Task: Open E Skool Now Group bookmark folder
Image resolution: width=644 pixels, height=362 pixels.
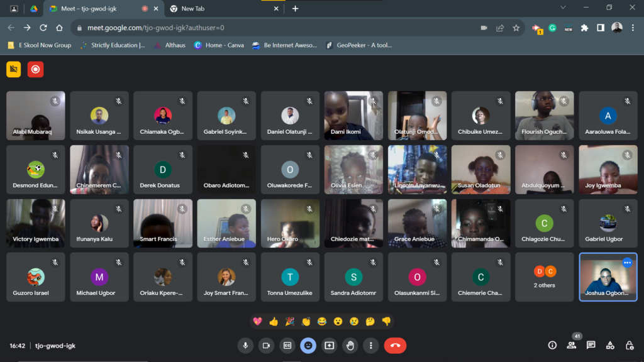Action: pyautogui.click(x=40, y=45)
